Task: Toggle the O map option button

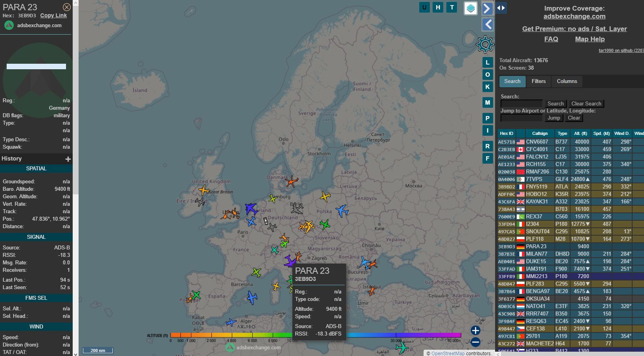Action: (x=488, y=74)
